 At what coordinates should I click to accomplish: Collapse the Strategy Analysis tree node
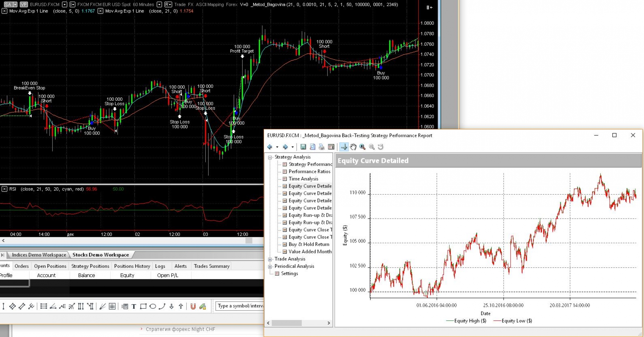pyautogui.click(x=270, y=157)
